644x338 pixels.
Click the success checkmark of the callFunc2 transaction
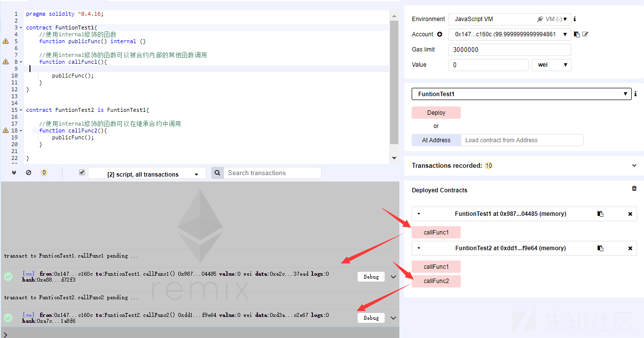pos(8,318)
